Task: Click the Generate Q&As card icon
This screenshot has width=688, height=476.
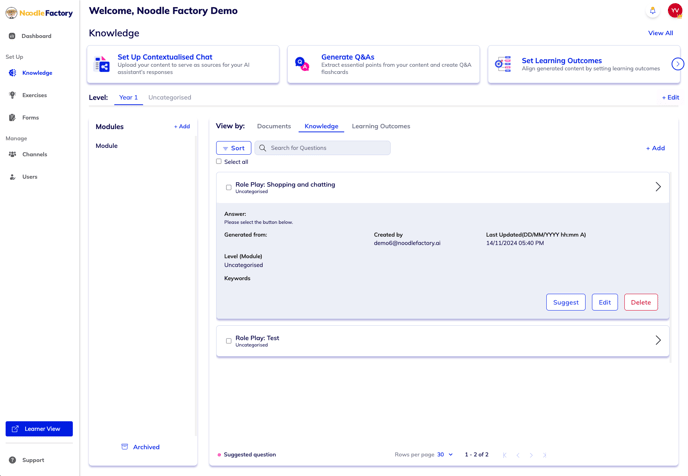Action: (302, 64)
